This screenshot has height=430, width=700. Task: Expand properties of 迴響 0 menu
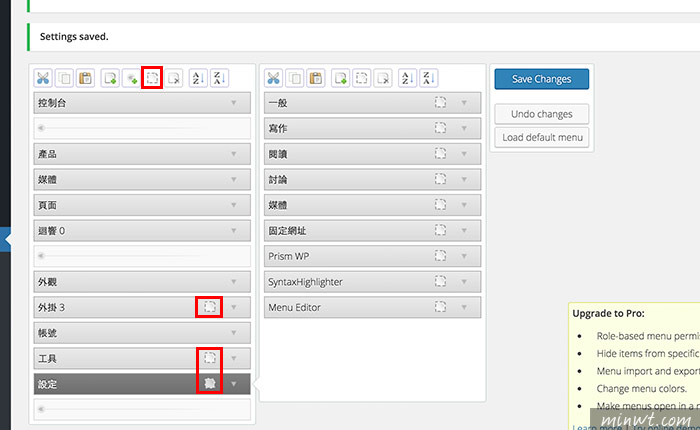(233, 231)
